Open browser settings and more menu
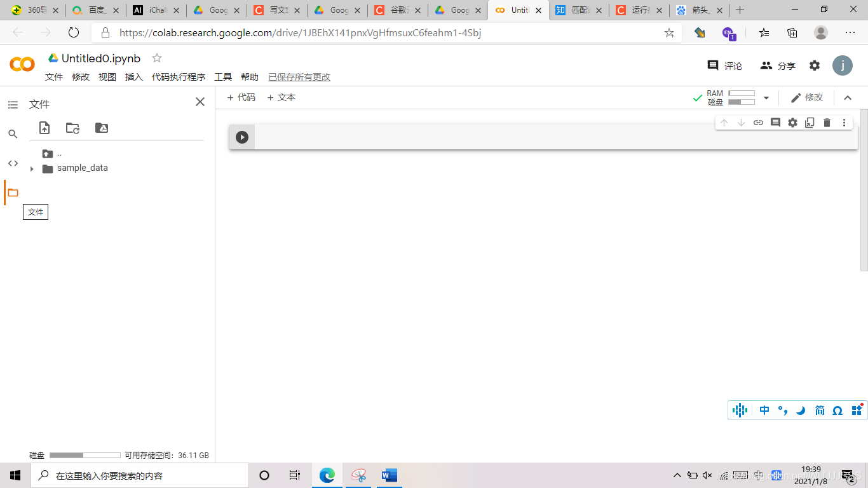The width and height of the screenshot is (868, 488). coord(850,32)
